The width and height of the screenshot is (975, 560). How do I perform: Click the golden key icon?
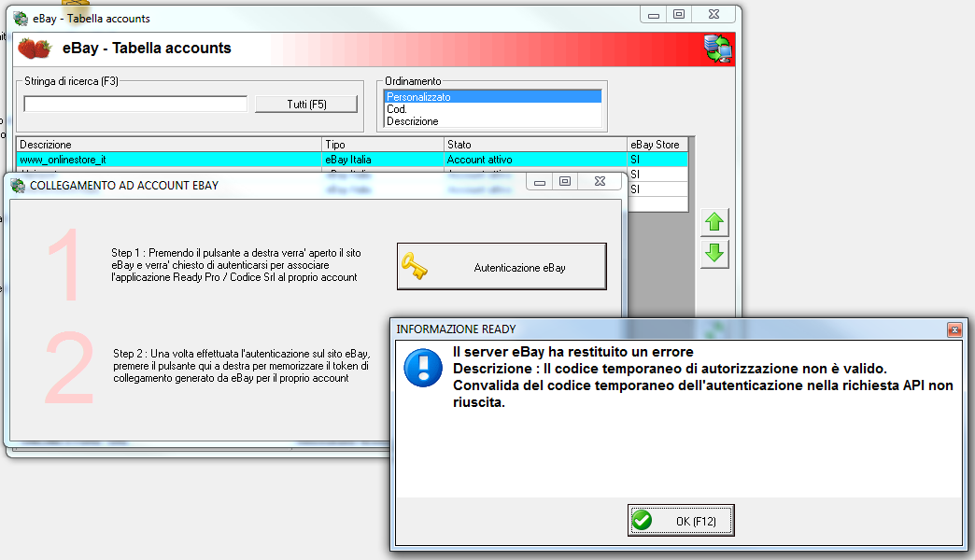click(x=414, y=266)
